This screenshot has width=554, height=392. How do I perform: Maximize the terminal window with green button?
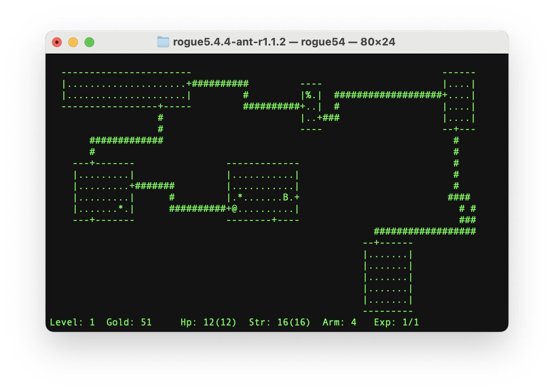(x=89, y=42)
